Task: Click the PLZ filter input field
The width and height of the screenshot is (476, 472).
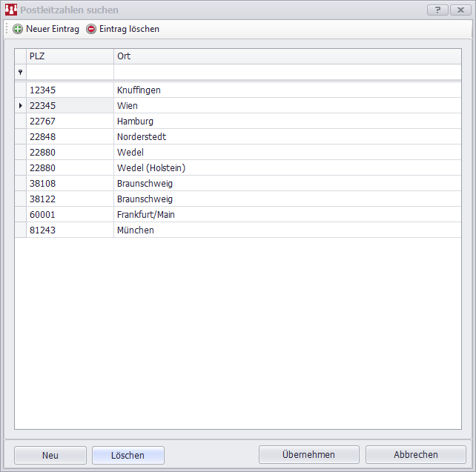Action: pos(70,72)
